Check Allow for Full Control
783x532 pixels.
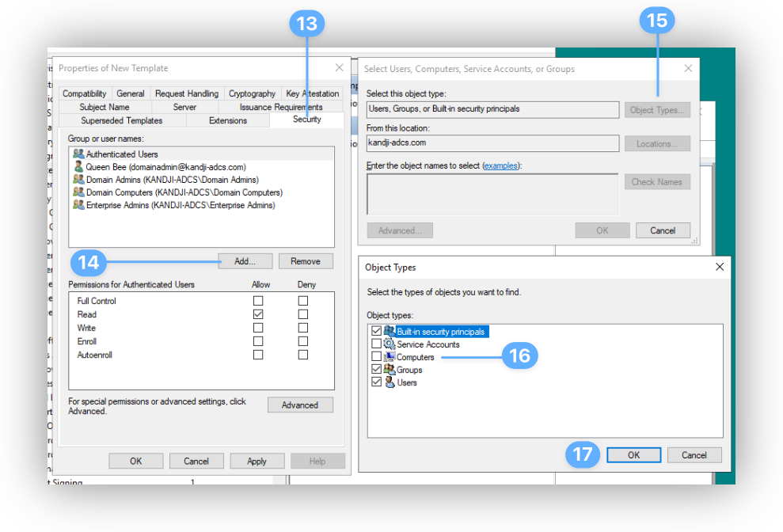coord(257,300)
